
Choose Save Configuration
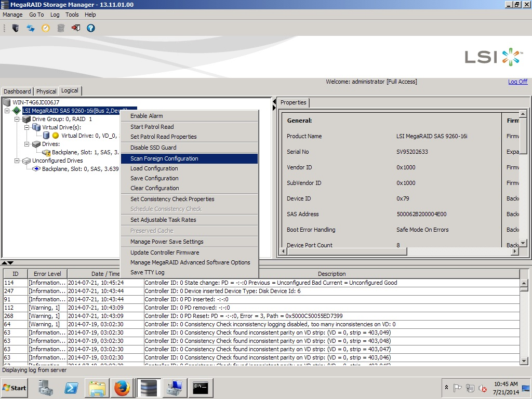click(189, 178)
